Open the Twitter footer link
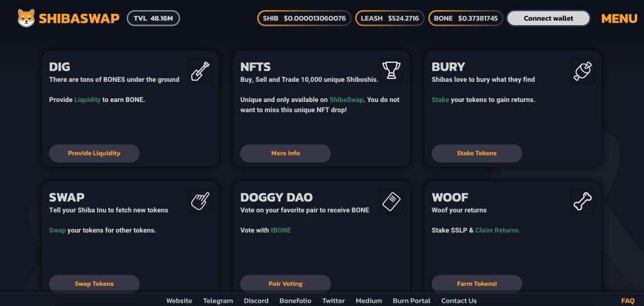 333,301
